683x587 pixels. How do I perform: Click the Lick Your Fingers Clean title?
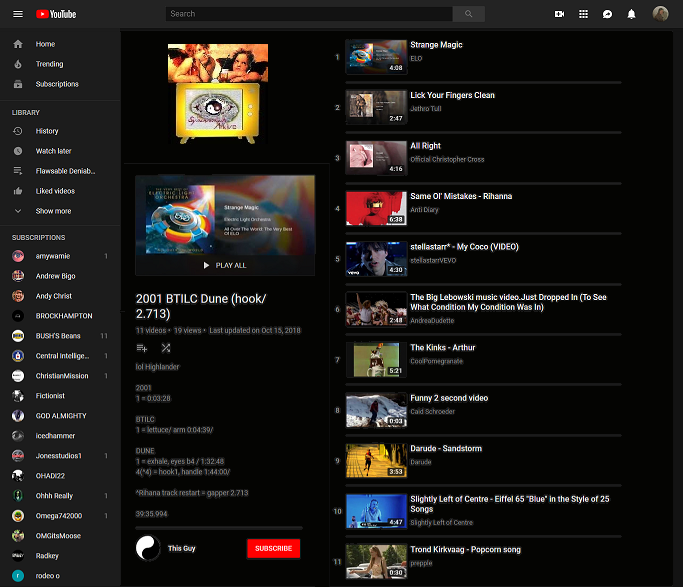point(452,95)
